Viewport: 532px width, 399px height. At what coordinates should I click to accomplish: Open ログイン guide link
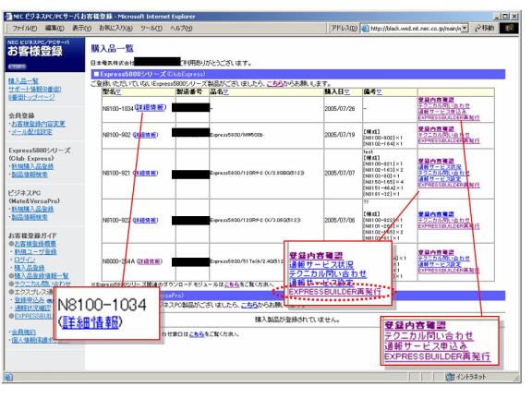point(24,260)
